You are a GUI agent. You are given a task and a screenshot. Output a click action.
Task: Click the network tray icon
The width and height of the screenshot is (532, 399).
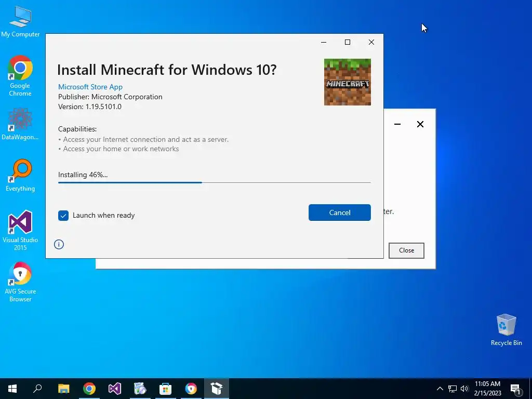pyautogui.click(x=453, y=389)
